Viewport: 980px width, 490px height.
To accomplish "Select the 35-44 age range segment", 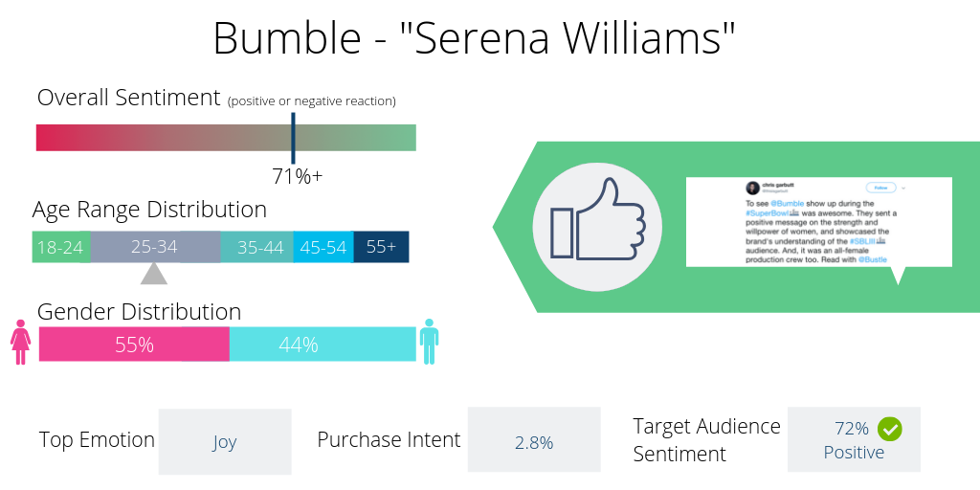I will coord(257,247).
